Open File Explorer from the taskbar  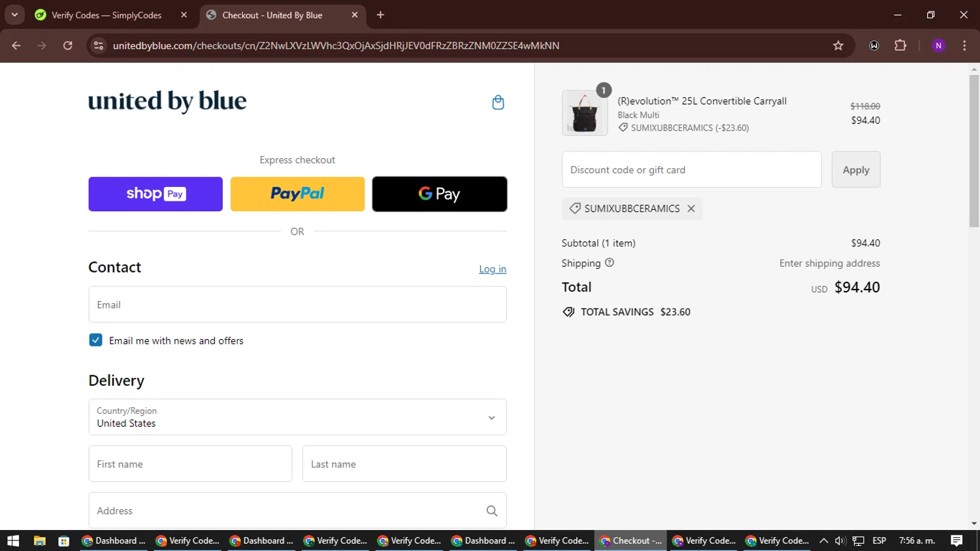(x=40, y=541)
